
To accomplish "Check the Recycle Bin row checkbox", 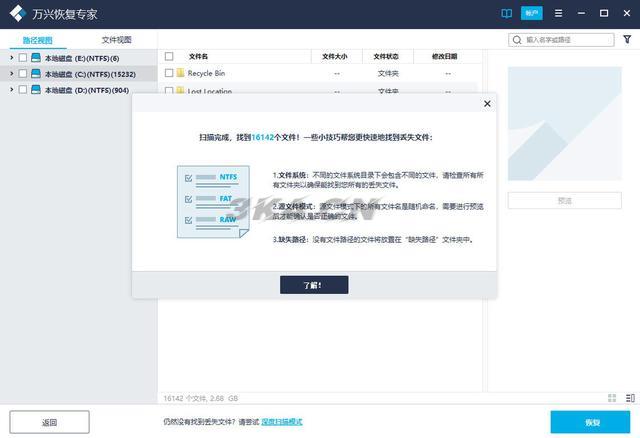I will (169, 73).
